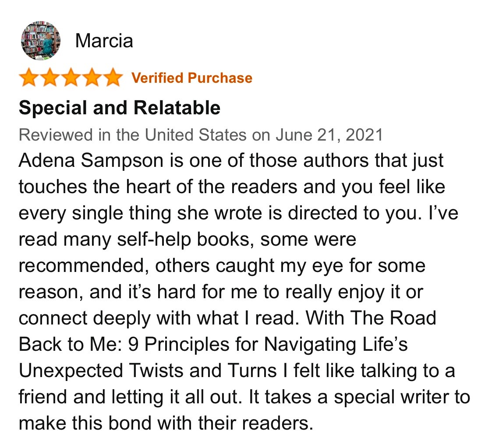Click the fifth orange rating star
Viewport: 478px width, 448px height.
click(x=113, y=78)
